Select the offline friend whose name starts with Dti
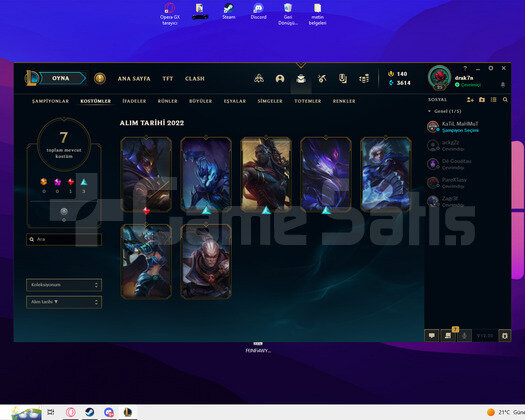Screen dimensions: 525x420 tap(468, 164)
